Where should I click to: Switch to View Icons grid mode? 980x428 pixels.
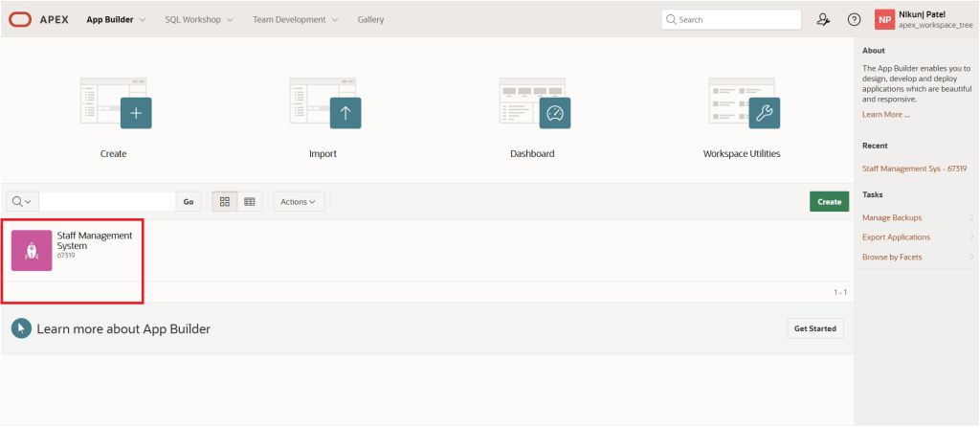pos(224,202)
